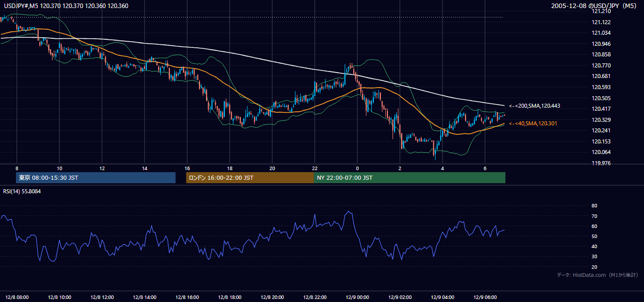Click price axis value 120.153
Screen dimensions: 644x302
(x=601, y=141)
